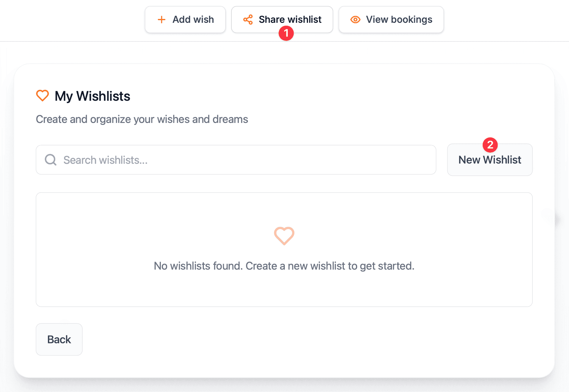Click the faint arrow at card's right edge
This screenshot has width=569, height=392.
[556, 220]
